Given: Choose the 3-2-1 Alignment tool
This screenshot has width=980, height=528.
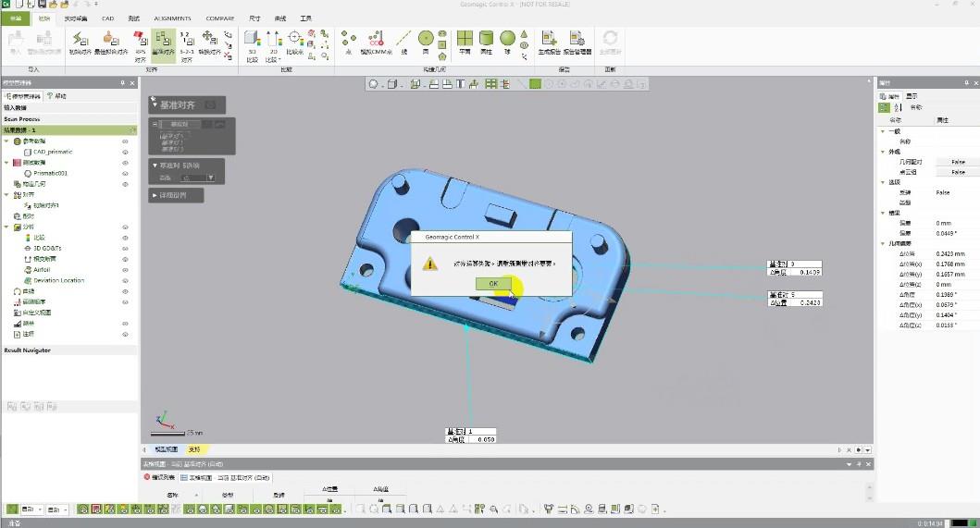Looking at the screenshot, I should click(x=186, y=46).
